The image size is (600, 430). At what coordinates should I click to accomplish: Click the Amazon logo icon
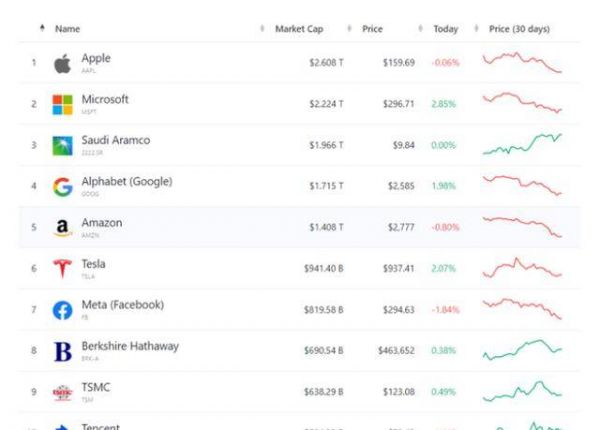[x=62, y=228]
